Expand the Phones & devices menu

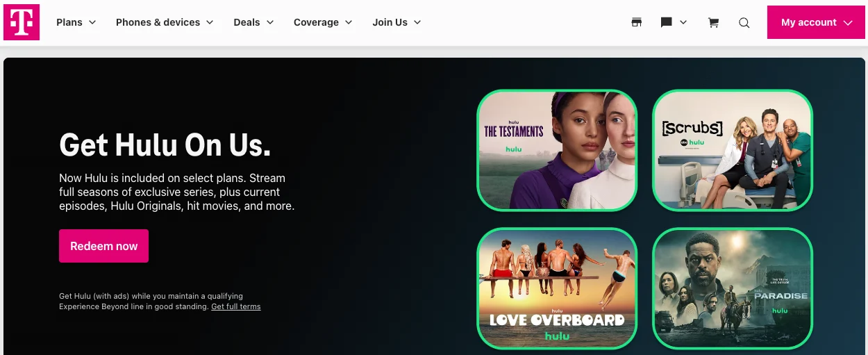(165, 22)
